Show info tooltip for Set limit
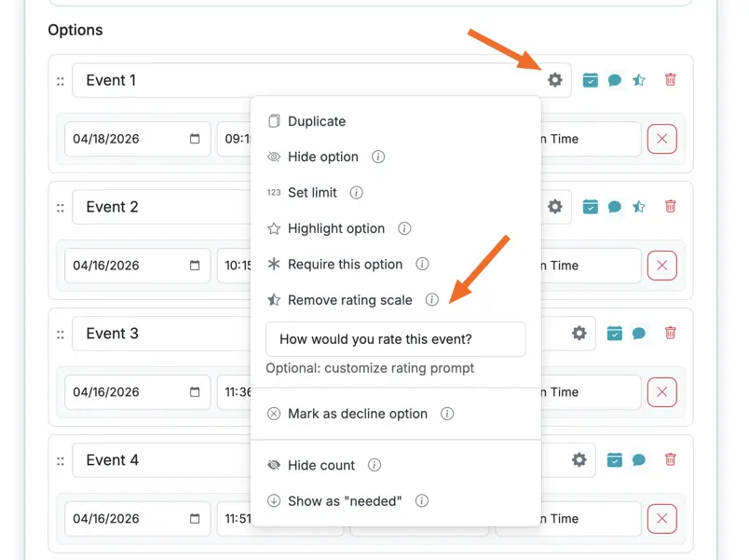The width and height of the screenshot is (749, 560). [357, 193]
